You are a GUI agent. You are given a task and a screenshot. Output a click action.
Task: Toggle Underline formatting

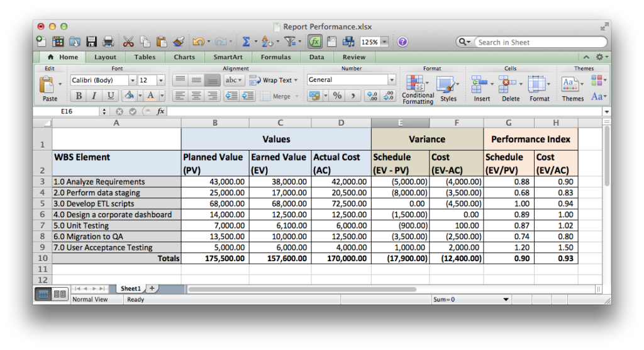point(111,96)
